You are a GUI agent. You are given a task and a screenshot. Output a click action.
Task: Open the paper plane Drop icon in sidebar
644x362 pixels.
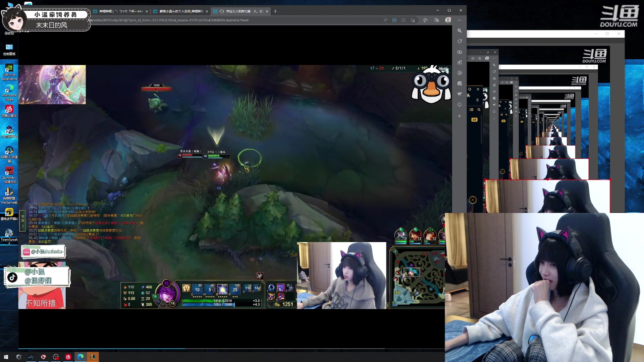click(x=460, y=94)
